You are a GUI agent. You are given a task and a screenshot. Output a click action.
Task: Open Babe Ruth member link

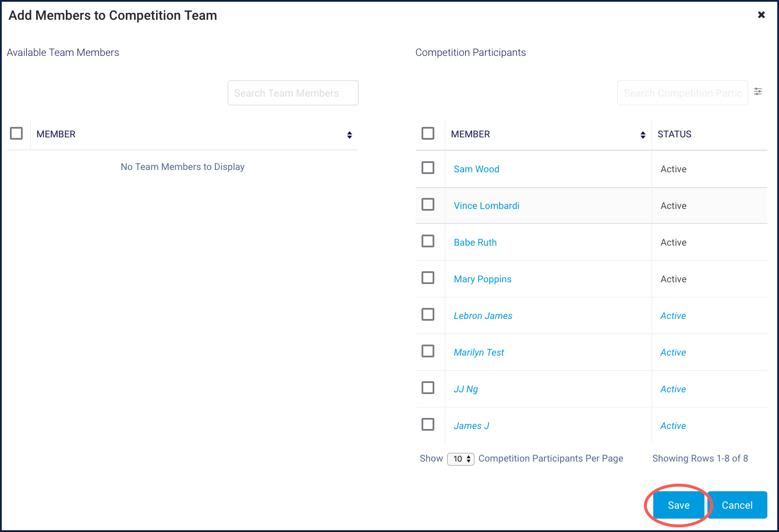(475, 242)
